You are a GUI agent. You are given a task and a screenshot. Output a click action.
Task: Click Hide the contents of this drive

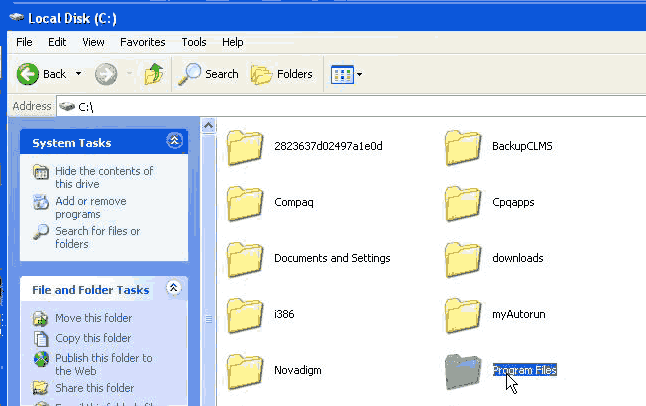tap(104, 177)
